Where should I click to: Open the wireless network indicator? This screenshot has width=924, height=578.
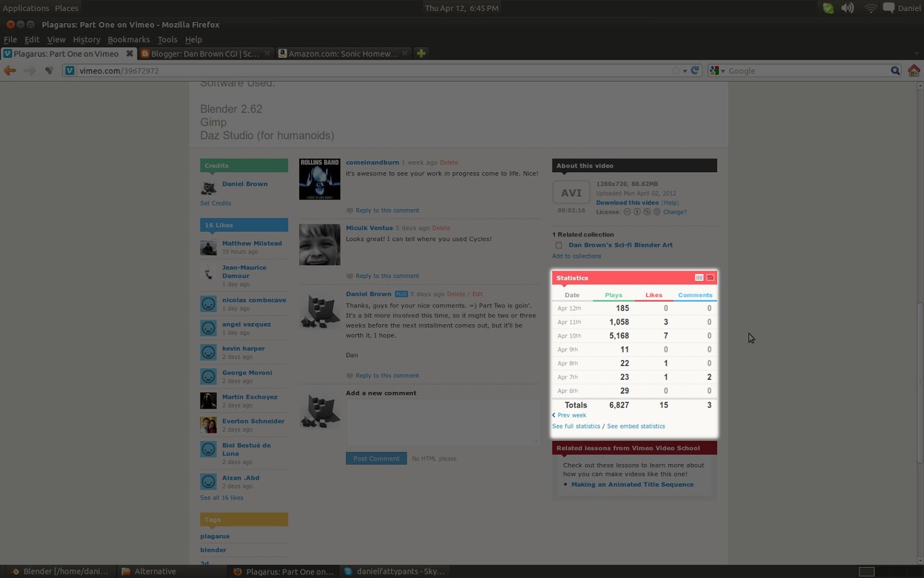[870, 8]
